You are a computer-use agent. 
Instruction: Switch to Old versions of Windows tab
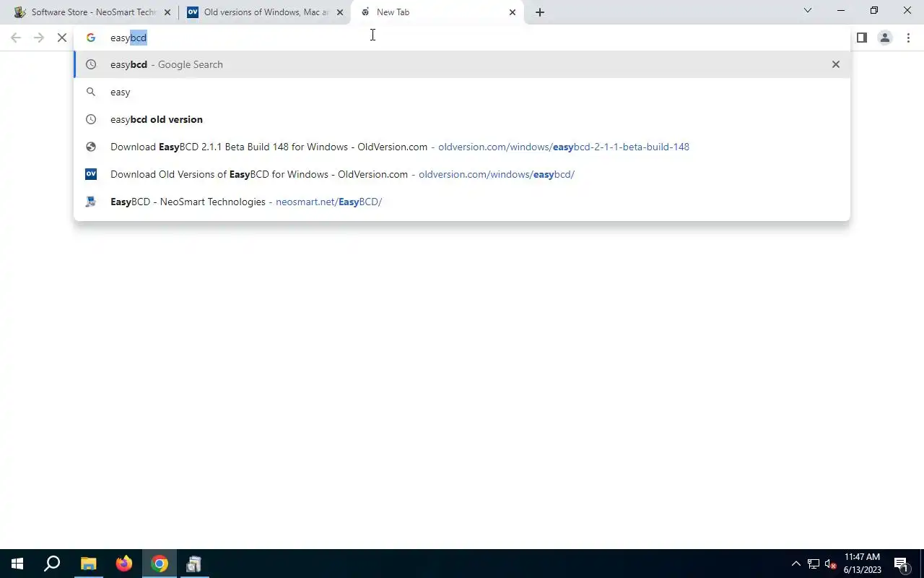pos(264,12)
